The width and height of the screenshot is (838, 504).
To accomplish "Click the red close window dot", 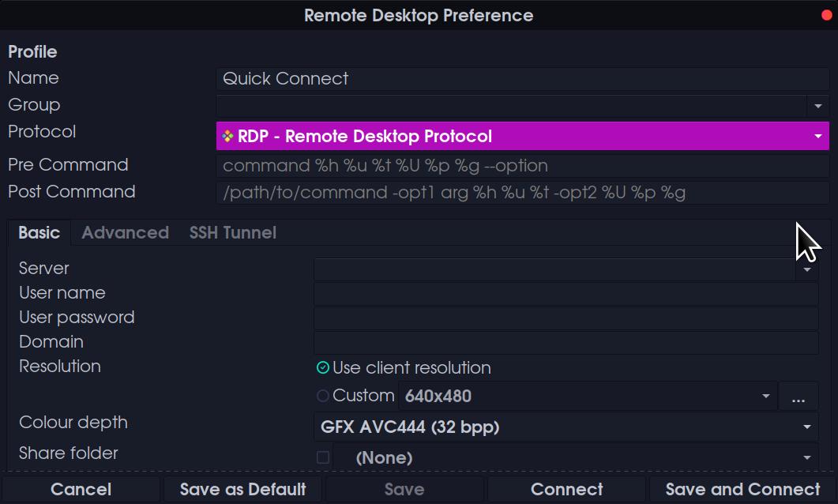I will (826, 16).
